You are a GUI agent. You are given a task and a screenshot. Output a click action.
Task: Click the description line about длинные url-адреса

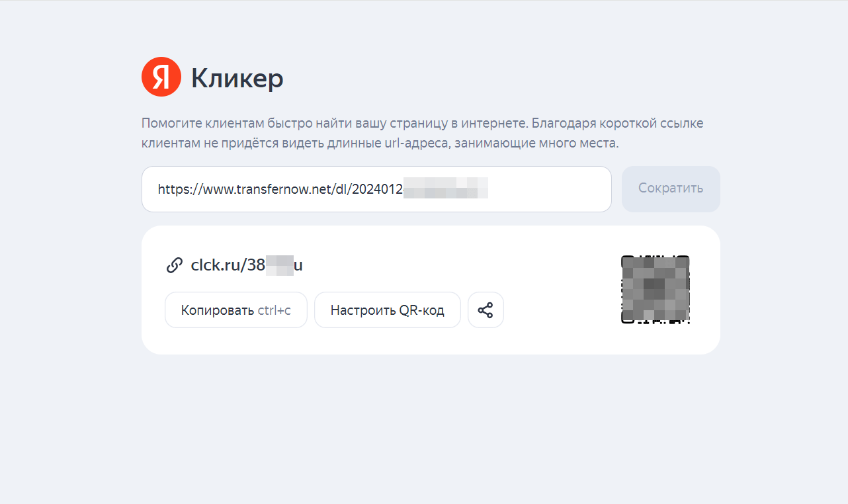380,143
